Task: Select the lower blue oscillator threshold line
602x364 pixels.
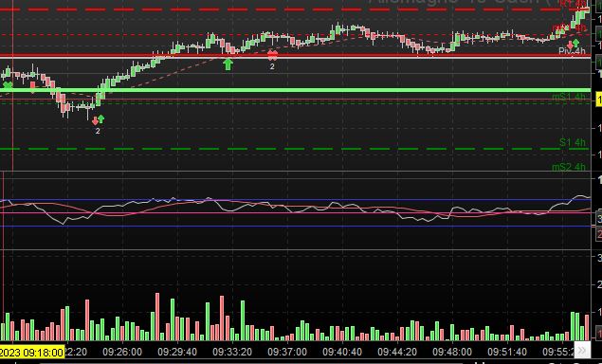Action: (x=295, y=227)
